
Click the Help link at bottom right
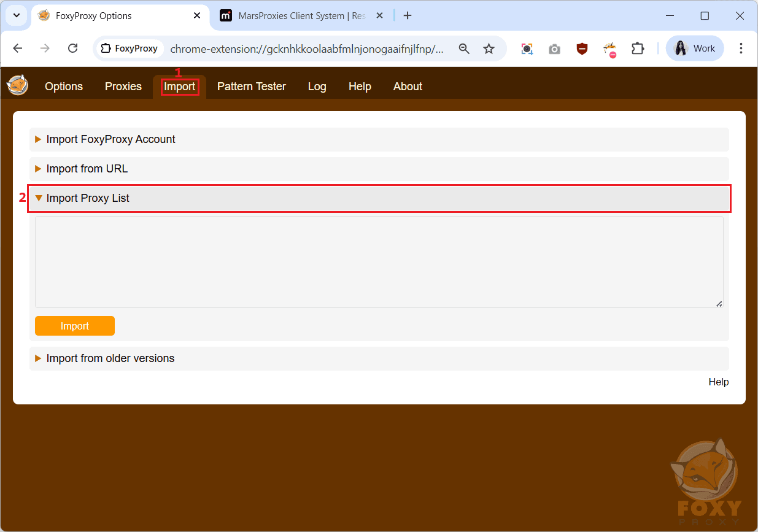tap(718, 382)
